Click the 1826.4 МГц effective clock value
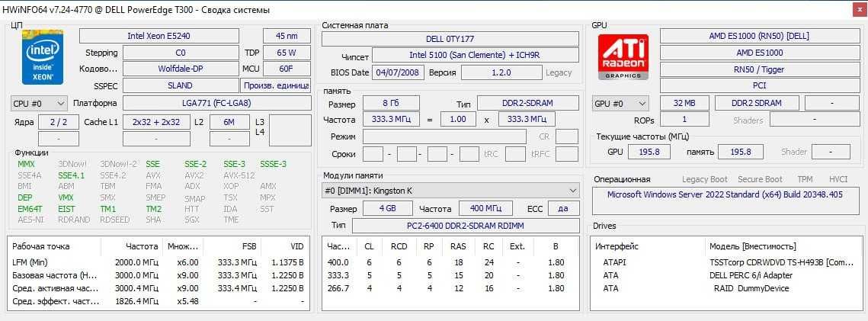 [x=136, y=302]
